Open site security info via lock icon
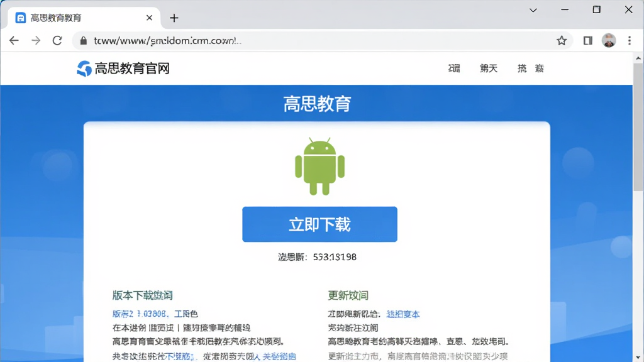The image size is (644, 362). pyautogui.click(x=84, y=41)
